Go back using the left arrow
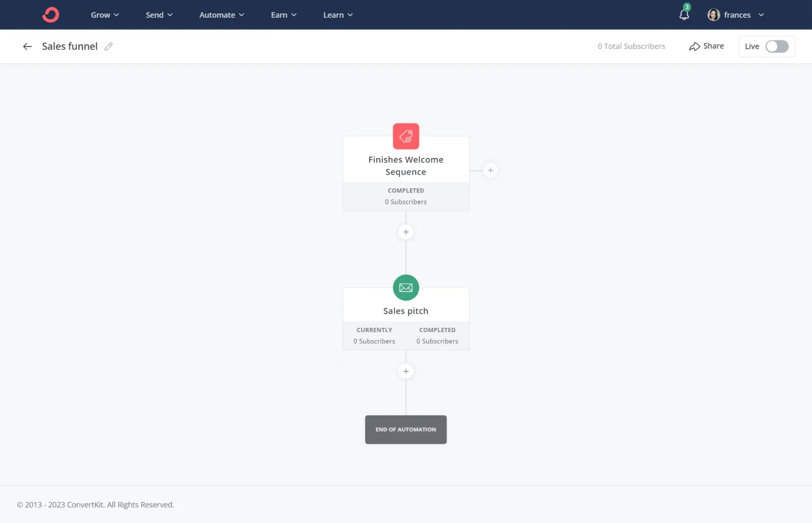 tap(27, 47)
